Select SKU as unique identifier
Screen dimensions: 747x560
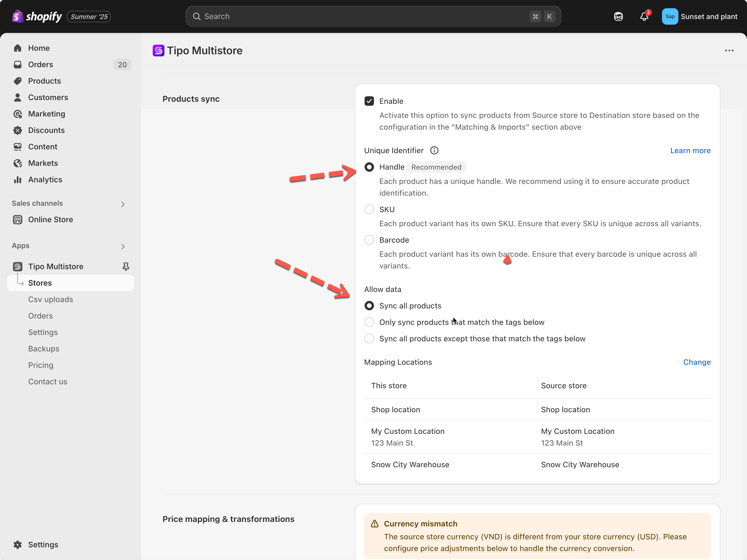(x=369, y=209)
